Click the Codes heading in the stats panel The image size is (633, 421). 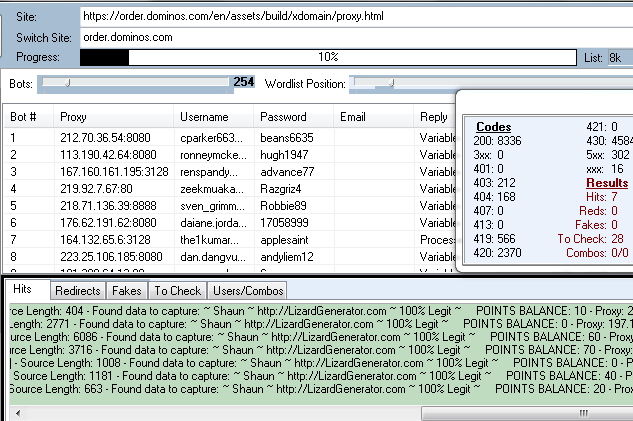coord(493,127)
